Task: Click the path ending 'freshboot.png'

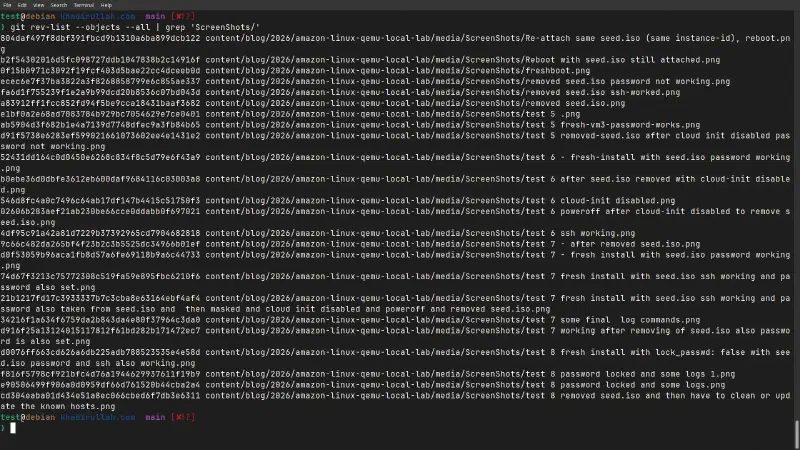Action: click(397, 70)
